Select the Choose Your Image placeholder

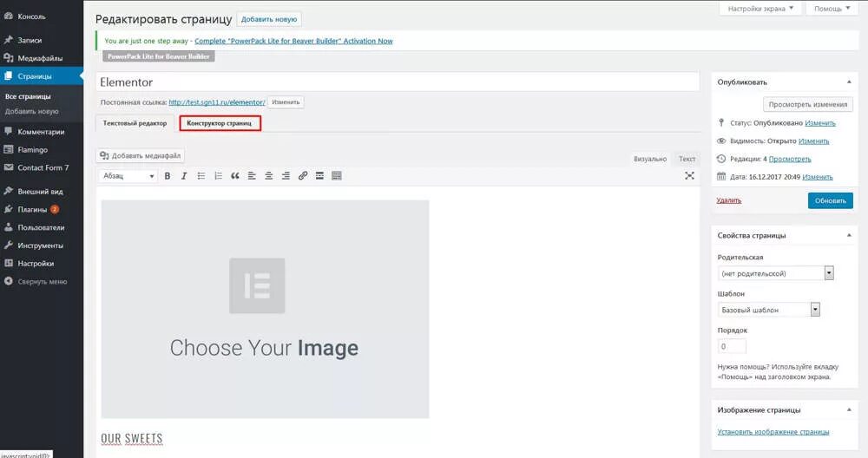pos(265,309)
